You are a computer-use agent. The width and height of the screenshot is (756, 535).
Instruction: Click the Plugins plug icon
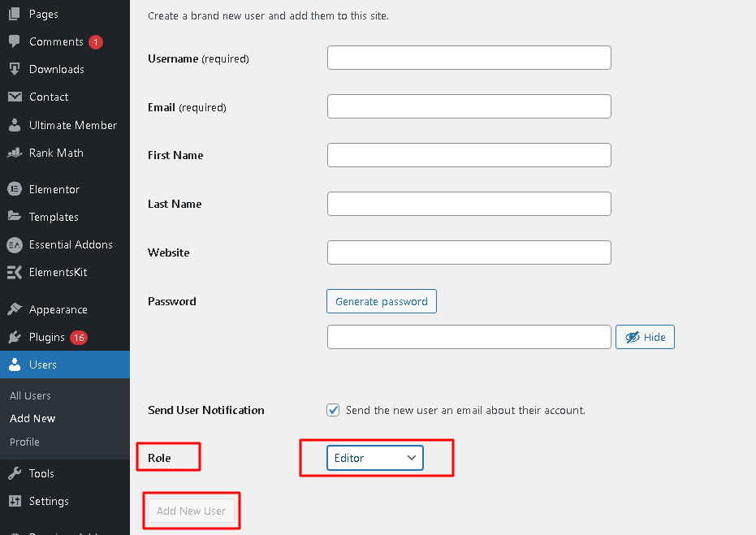14,337
